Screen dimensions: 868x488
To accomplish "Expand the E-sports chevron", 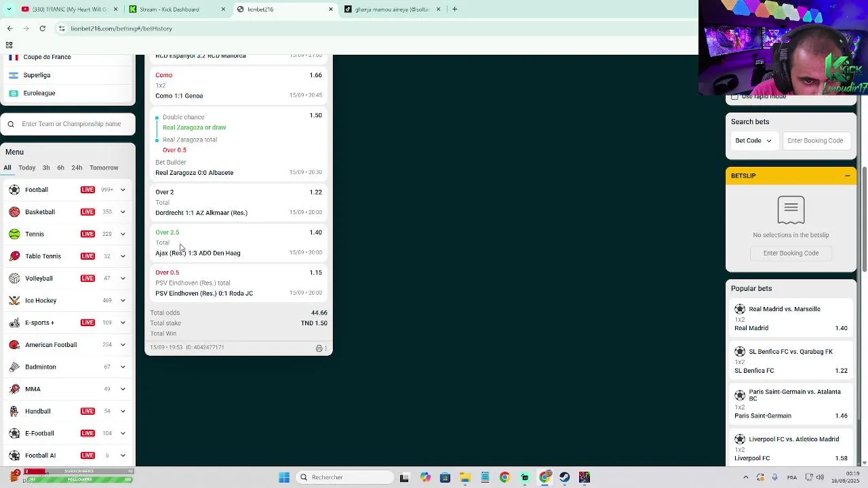I will (x=123, y=323).
